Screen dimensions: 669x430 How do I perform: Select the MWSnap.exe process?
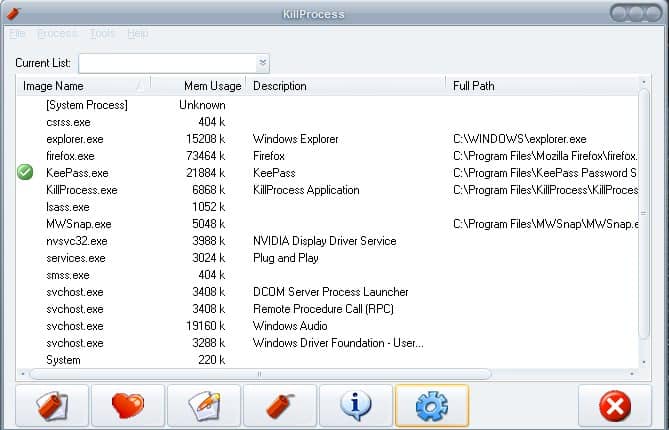click(x=327, y=224)
